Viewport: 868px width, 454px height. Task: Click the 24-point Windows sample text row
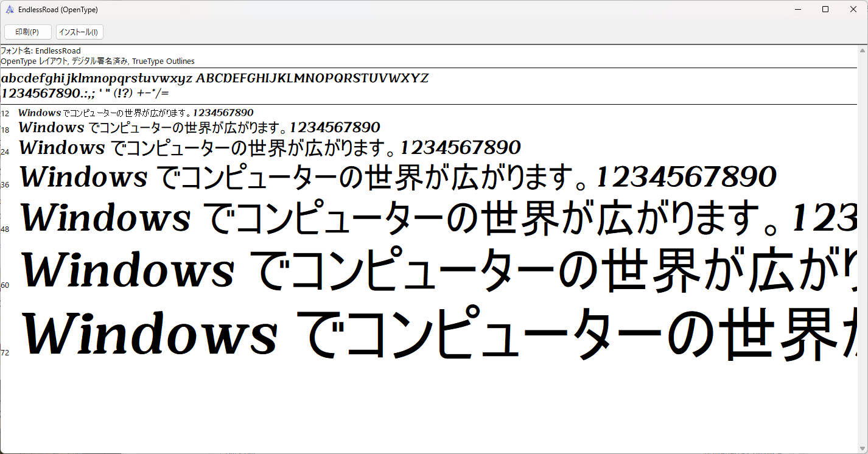click(270, 147)
